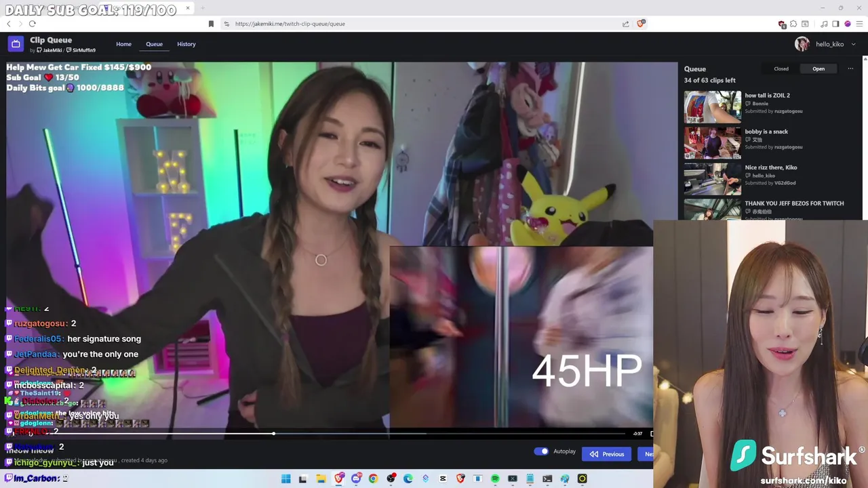Open the queue options three-dot menu

[x=850, y=68]
